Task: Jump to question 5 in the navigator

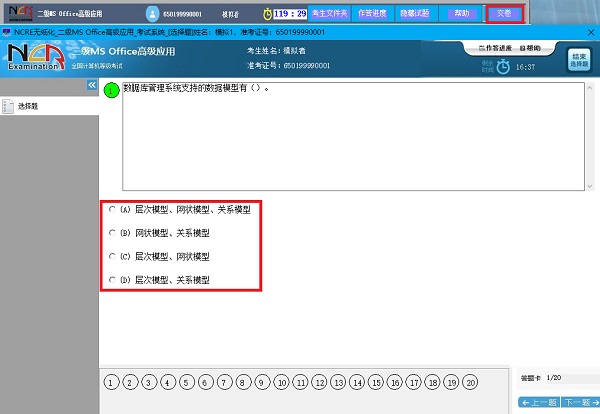Action: tap(187, 382)
